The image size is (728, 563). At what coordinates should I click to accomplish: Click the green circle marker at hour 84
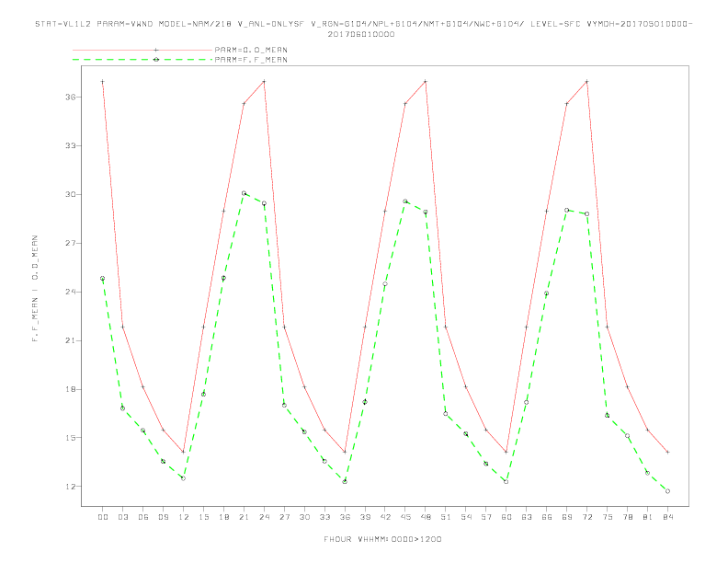(668, 491)
